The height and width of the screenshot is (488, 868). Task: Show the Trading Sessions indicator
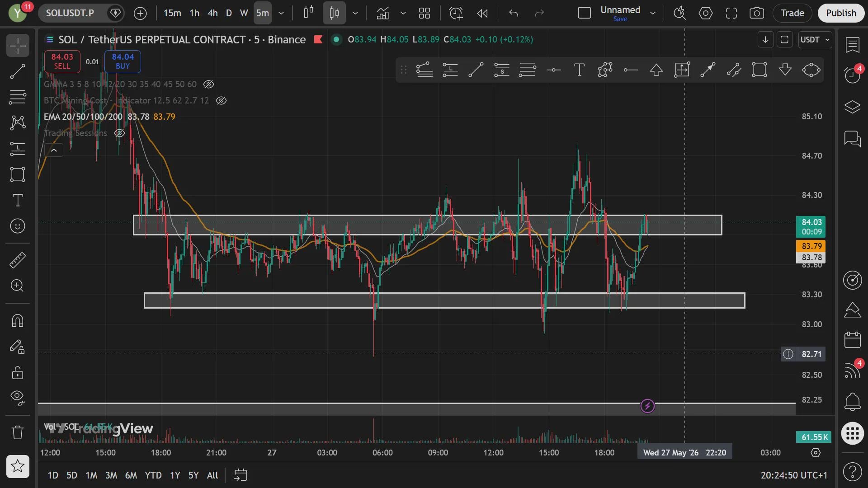pos(119,133)
